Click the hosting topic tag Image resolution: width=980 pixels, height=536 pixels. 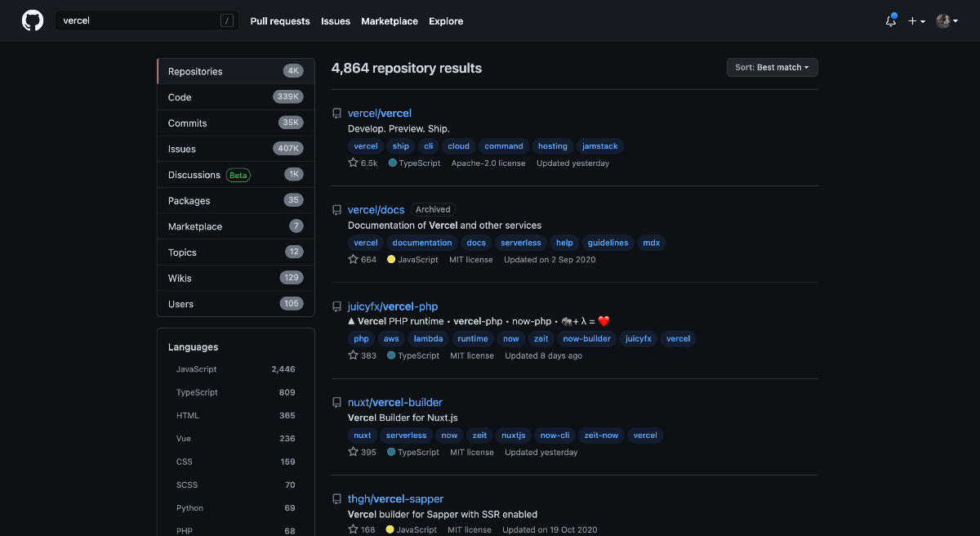pos(552,146)
